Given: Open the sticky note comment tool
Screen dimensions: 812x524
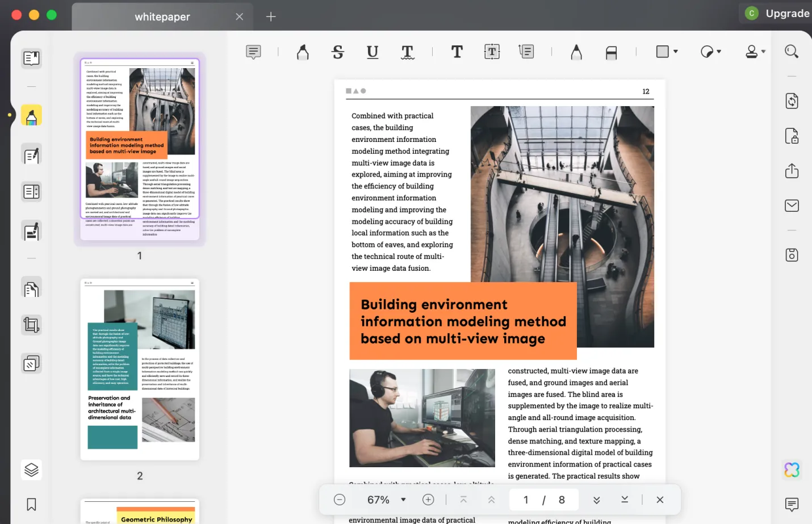Looking at the screenshot, I should (x=253, y=52).
